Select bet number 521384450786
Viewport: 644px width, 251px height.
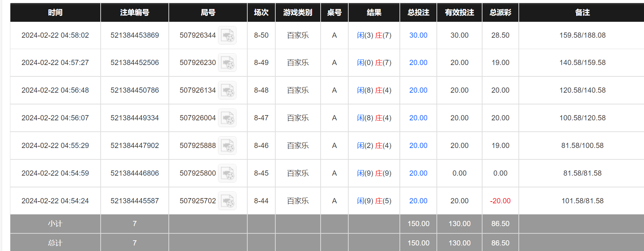(135, 90)
